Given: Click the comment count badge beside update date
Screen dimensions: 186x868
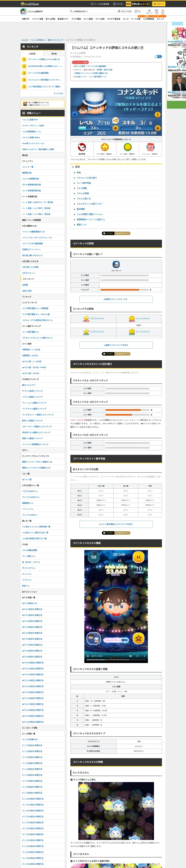Looking at the screenshot, I should pos(158,57).
